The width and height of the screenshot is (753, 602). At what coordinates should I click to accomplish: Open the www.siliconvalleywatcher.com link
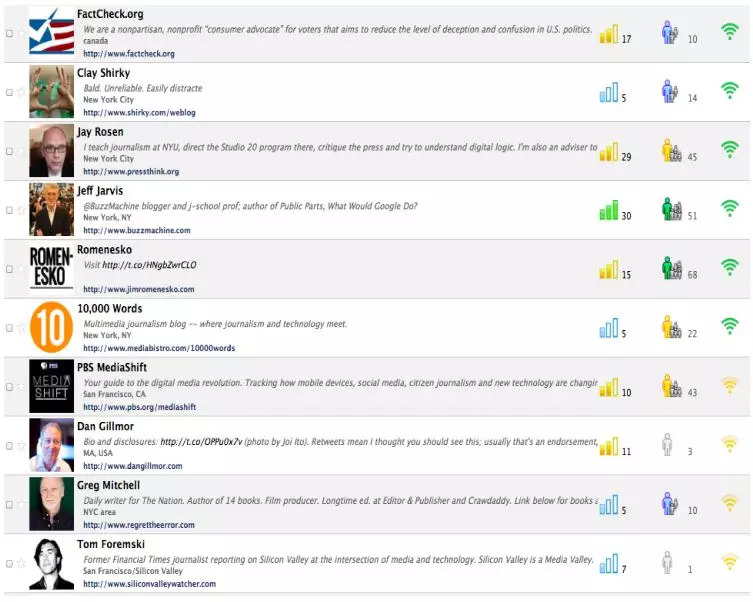pos(149,584)
